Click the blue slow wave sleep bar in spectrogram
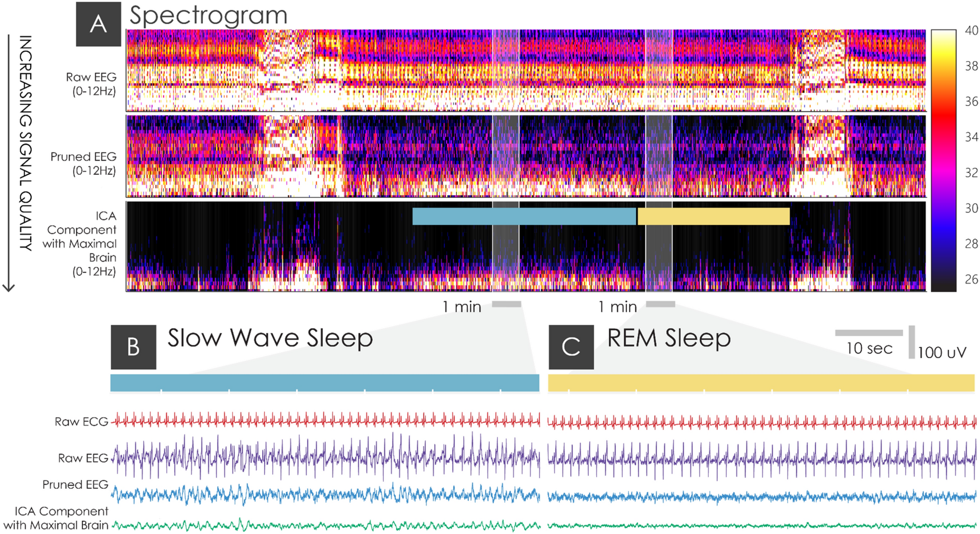The height and width of the screenshot is (534, 980). pyautogui.click(x=524, y=216)
